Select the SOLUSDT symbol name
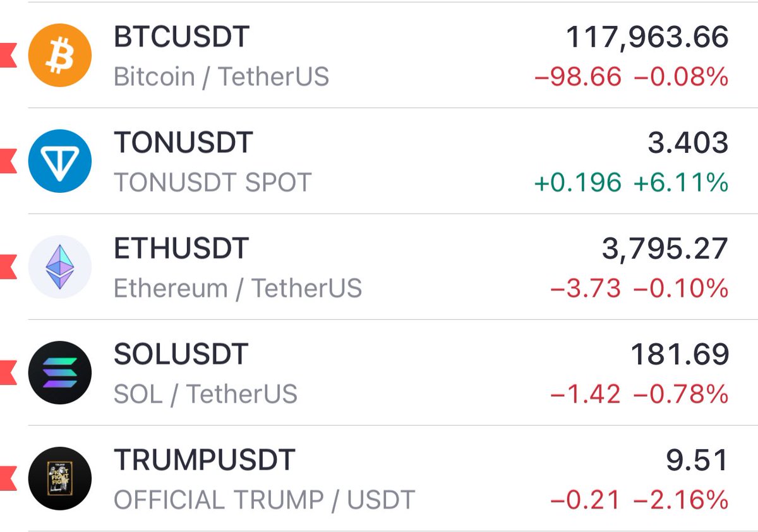Screen dimensions: 758x532 [181, 354]
